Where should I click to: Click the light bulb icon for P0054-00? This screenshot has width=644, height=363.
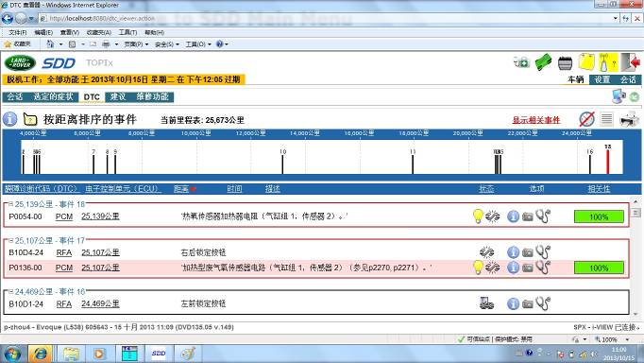[x=478, y=216]
